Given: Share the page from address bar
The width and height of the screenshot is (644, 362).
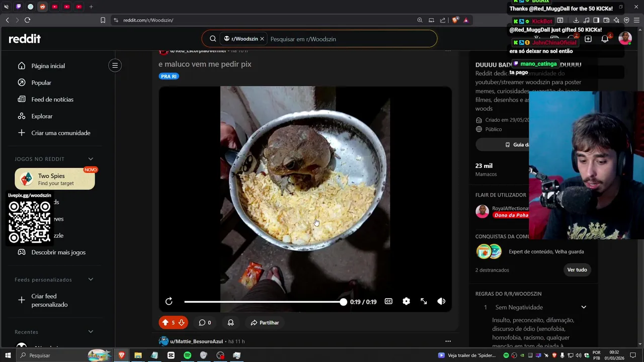Looking at the screenshot, I should pos(443,20).
